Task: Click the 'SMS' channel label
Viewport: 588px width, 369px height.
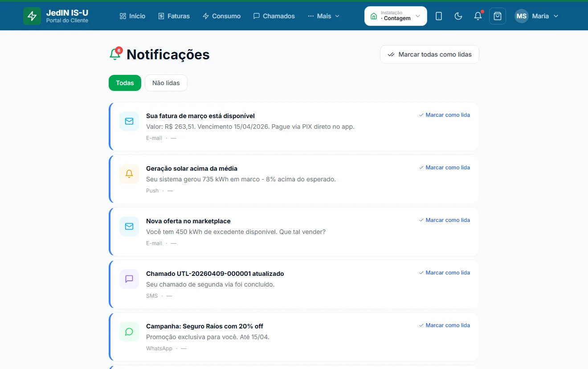Action: click(152, 296)
